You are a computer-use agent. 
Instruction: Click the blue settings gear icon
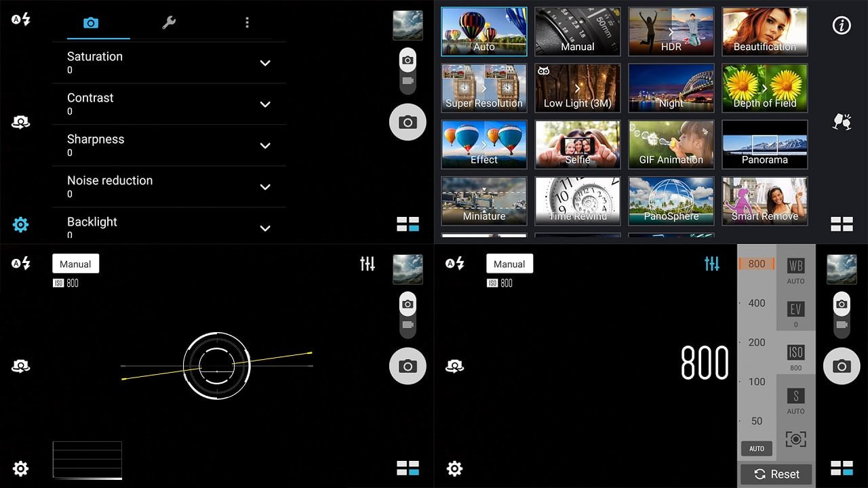pyautogui.click(x=21, y=224)
